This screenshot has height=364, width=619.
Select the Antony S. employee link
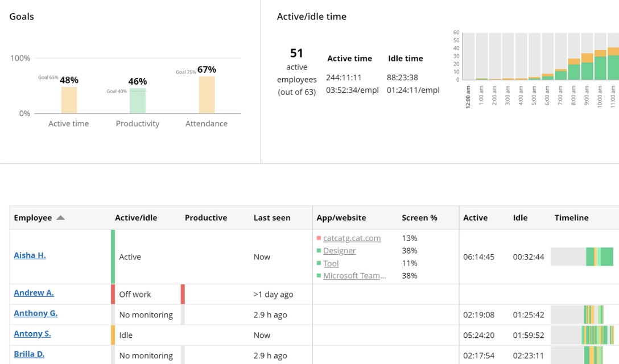(32, 334)
